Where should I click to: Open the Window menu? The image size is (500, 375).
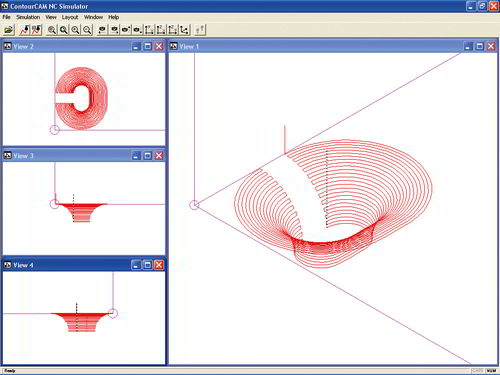click(x=93, y=17)
